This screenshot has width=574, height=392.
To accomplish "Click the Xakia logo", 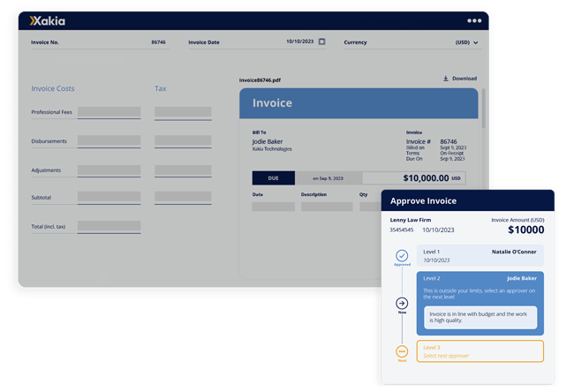I will click(47, 21).
